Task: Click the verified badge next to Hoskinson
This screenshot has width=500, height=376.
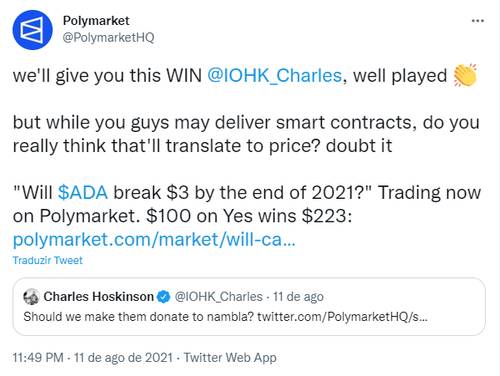Action: (x=163, y=296)
